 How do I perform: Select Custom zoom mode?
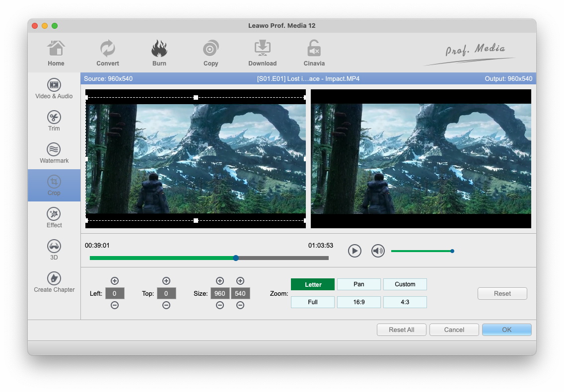tap(405, 284)
